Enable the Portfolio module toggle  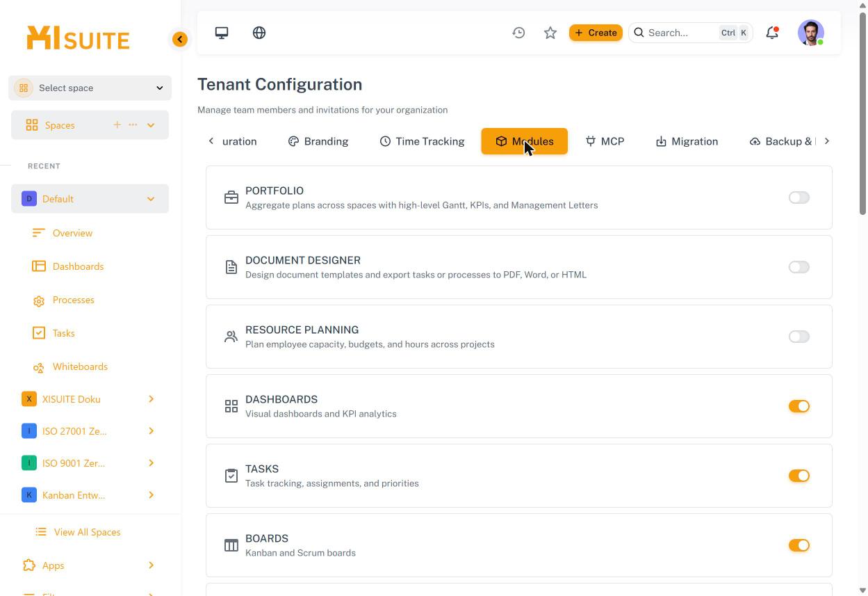(799, 198)
